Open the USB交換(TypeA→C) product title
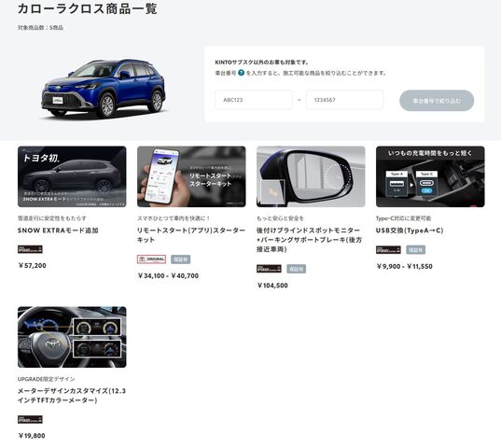This screenshot has height=448, width=501. [x=410, y=231]
